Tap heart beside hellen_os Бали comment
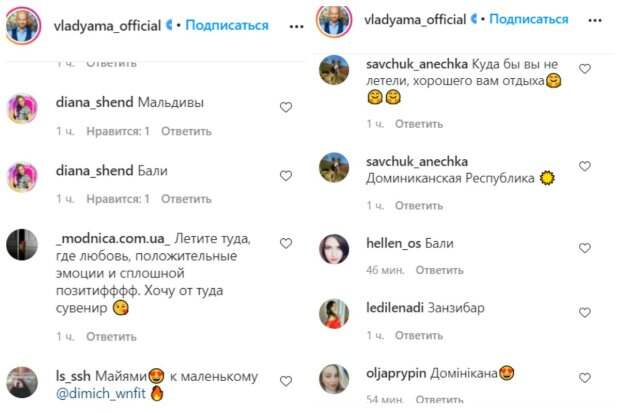Screen dimensions: 620x413 point(585,248)
